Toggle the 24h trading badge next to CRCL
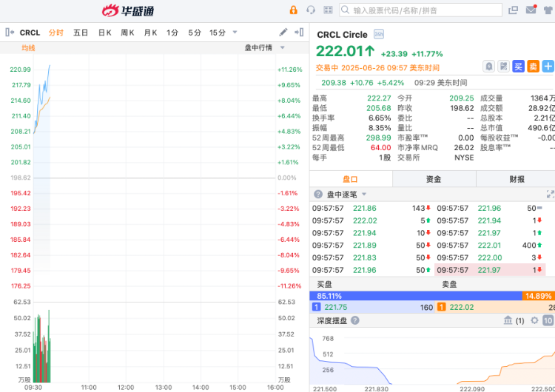The image size is (555, 392). (x=379, y=35)
